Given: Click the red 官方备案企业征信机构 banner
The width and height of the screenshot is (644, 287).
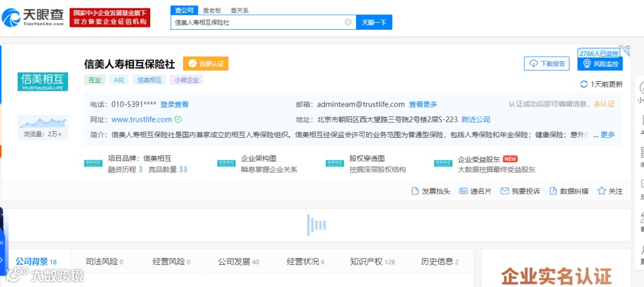Looking at the screenshot, I should [110, 18].
